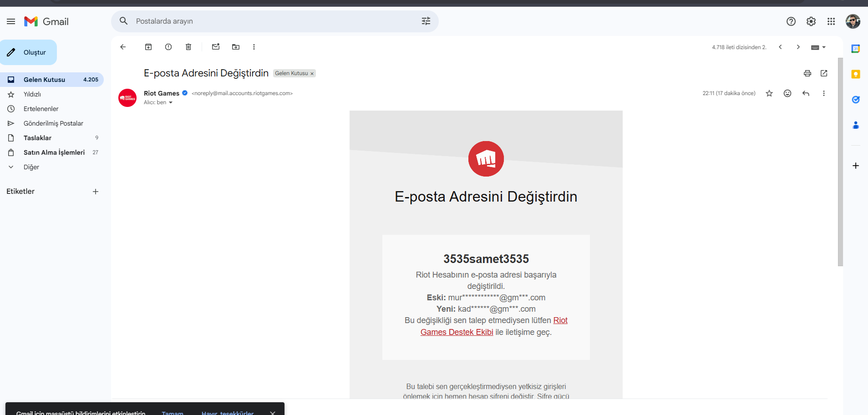Open the input tools keyboard dropdown
This screenshot has height=415, width=868.
818,47
